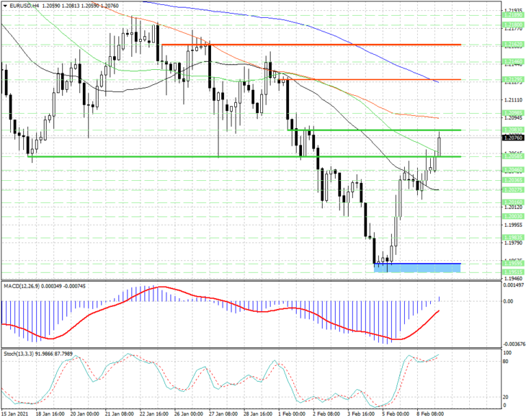The image size is (526, 420).
Task: Click the 8 Feb 08:00 time axis label
Action: coord(430,414)
